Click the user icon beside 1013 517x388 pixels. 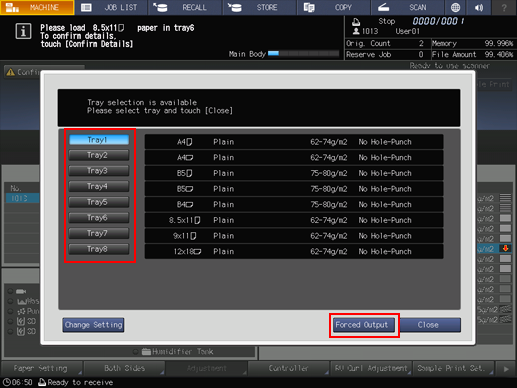click(x=356, y=31)
